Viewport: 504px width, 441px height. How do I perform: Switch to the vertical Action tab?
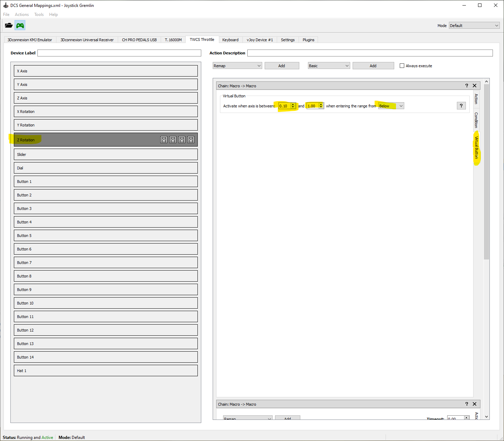pos(476,99)
